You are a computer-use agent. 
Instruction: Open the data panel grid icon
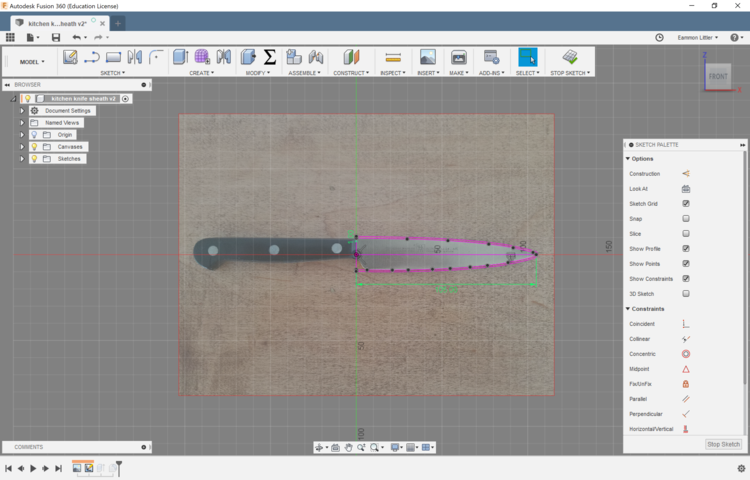(10, 37)
